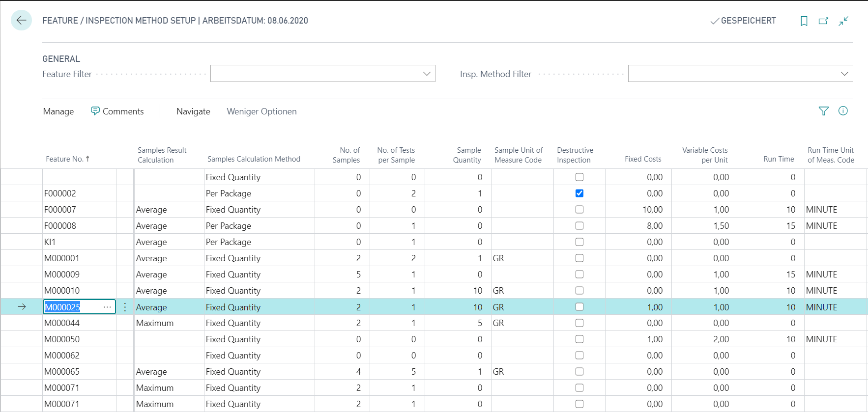This screenshot has height=412, width=868.
Task: Open the info factbox icon
Action: click(x=843, y=111)
